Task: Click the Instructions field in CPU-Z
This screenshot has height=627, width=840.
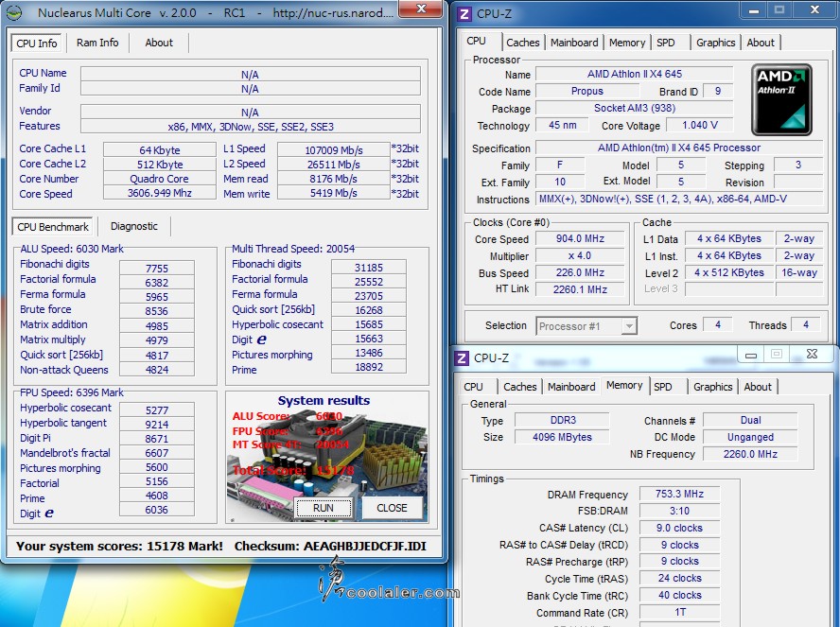Action: coord(679,200)
